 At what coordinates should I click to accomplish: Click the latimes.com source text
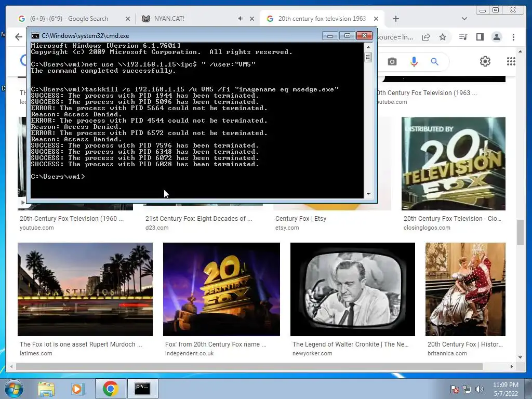click(36, 353)
